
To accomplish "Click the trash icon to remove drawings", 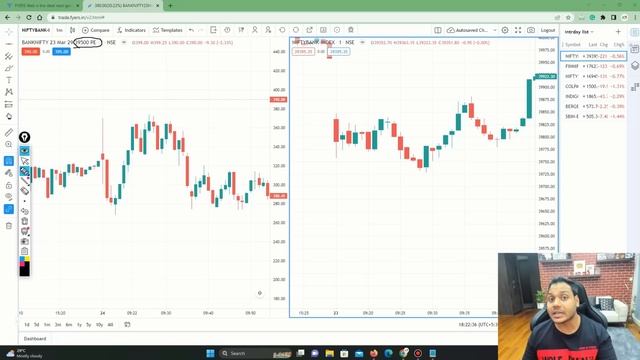I will pyautogui.click(x=9, y=226).
